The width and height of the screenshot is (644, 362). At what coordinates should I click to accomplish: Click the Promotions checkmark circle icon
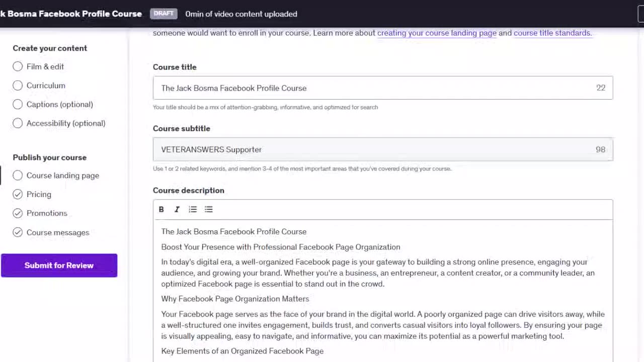pyautogui.click(x=18, y=213)
